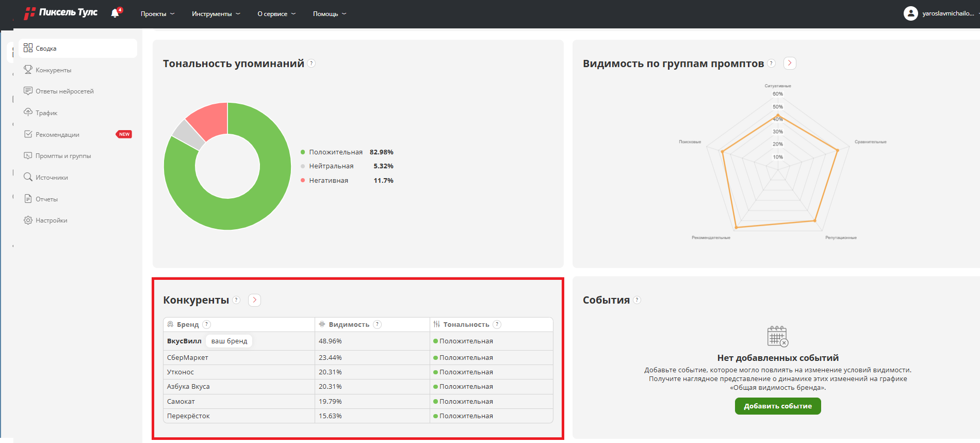The width and height of the screenshot is (980, 443).
Task: Click the Пиксель Тулс logo
Action: point(61,13)
